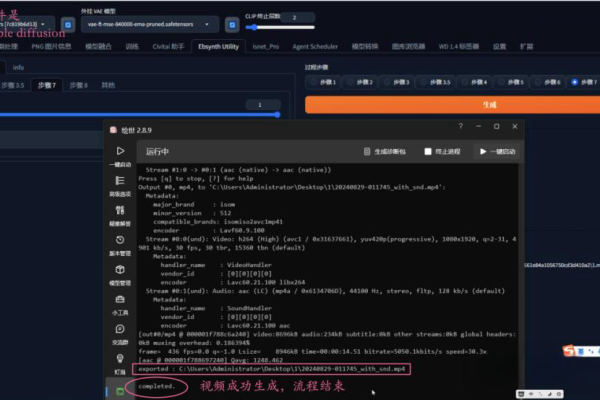Open the 设置 tab
Viewport: 600px width, 400px height.
[x=499, y=46]
